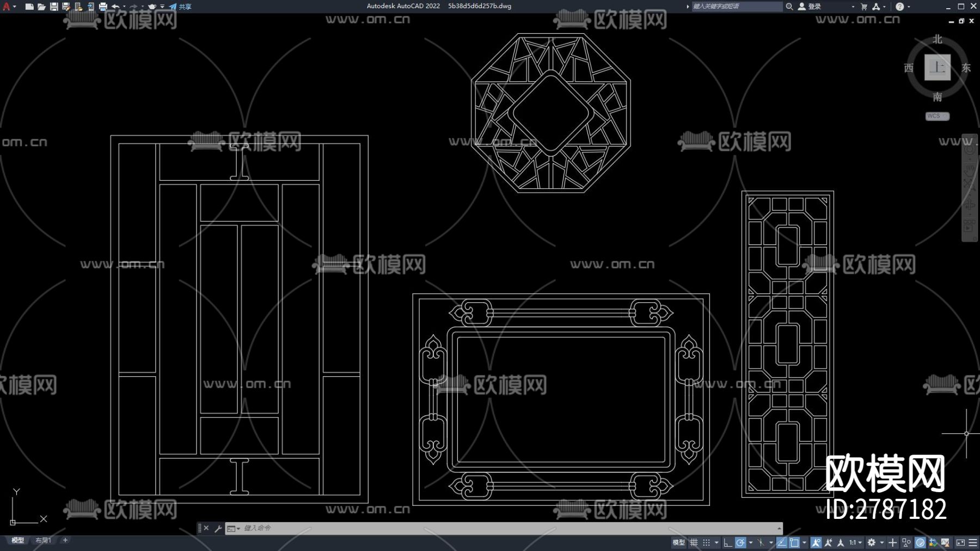Click the workspace switching gear icon

872,542
